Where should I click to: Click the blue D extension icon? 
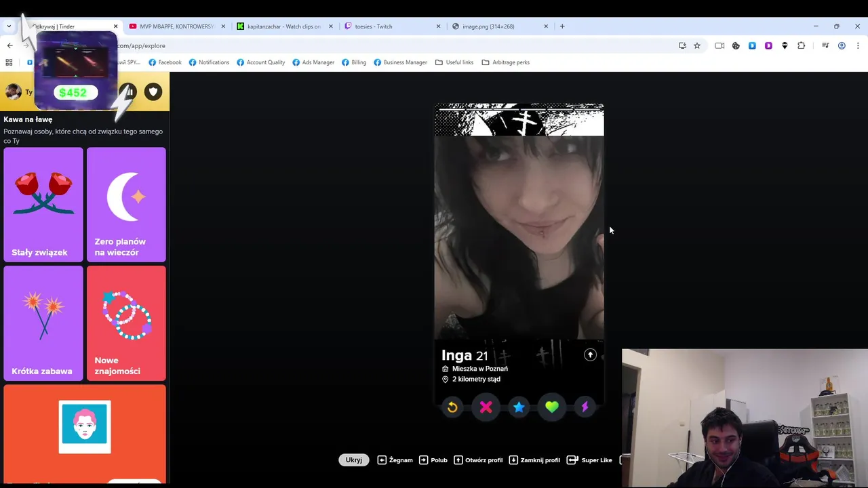(x=752, y=45)
